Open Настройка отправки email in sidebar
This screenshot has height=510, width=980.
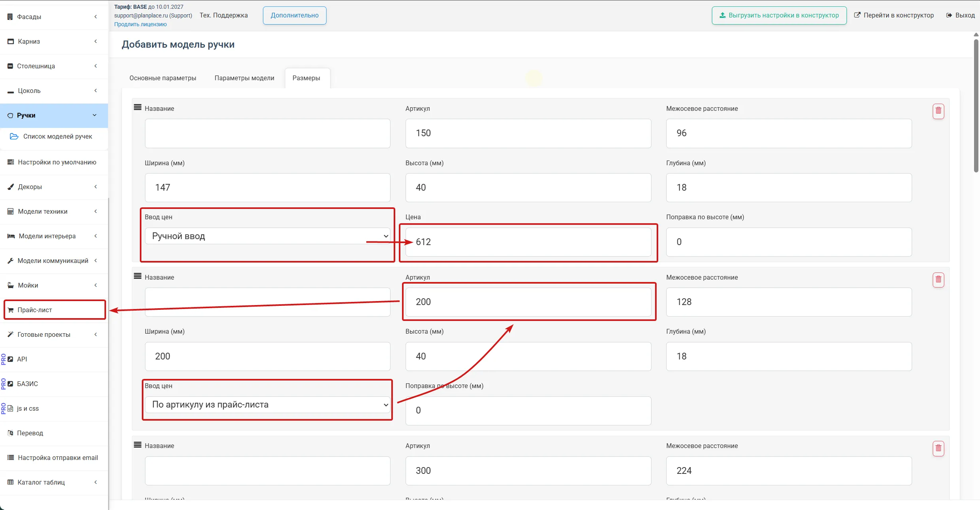(54, 458)
